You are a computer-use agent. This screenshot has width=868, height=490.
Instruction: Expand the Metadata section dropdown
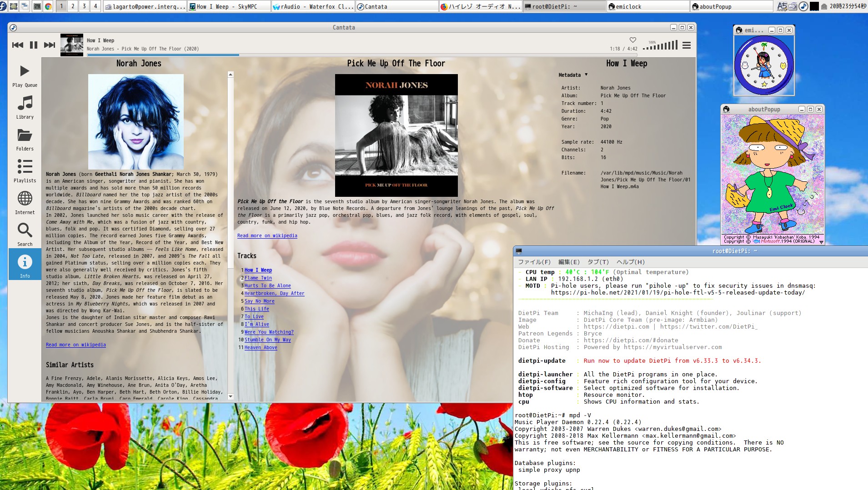pyautogui.click(x=587, y=75)
